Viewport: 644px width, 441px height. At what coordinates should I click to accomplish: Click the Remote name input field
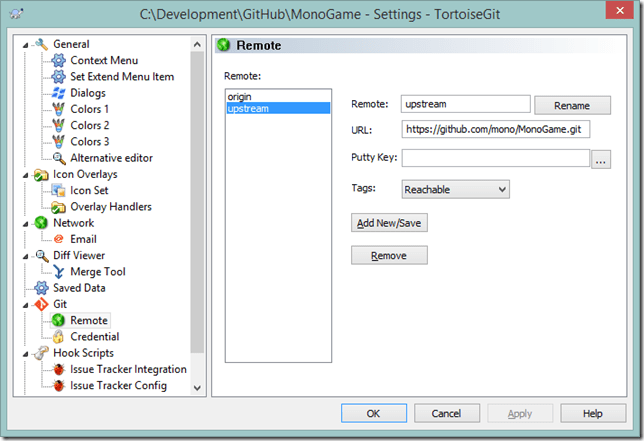(x=466, y=104)
